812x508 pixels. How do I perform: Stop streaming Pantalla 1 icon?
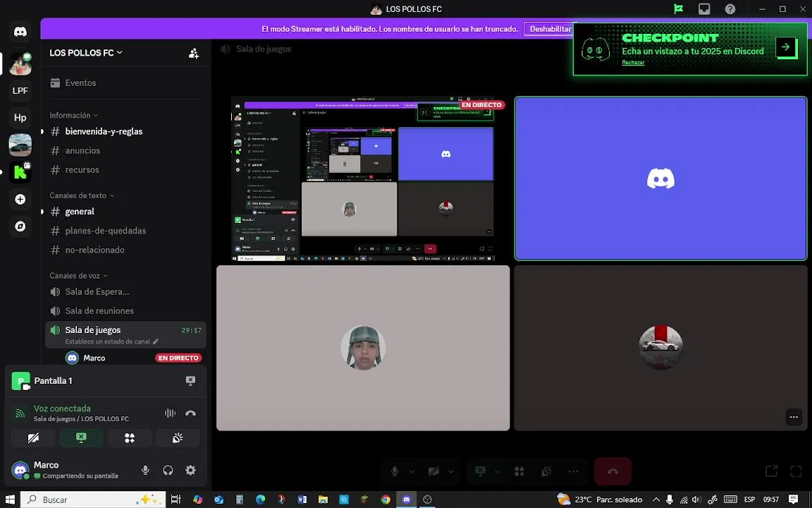[x=190, y=381]
